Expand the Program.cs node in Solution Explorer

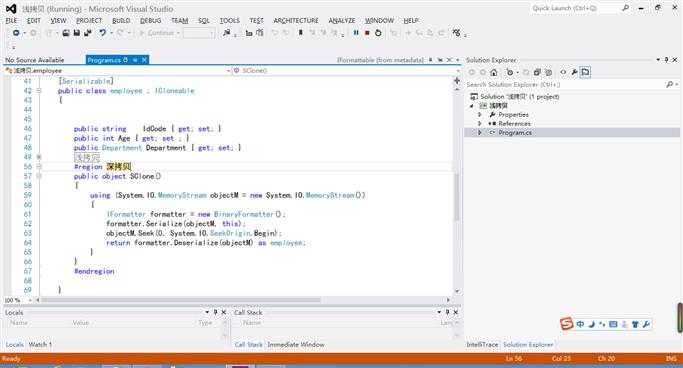(480, 133)
